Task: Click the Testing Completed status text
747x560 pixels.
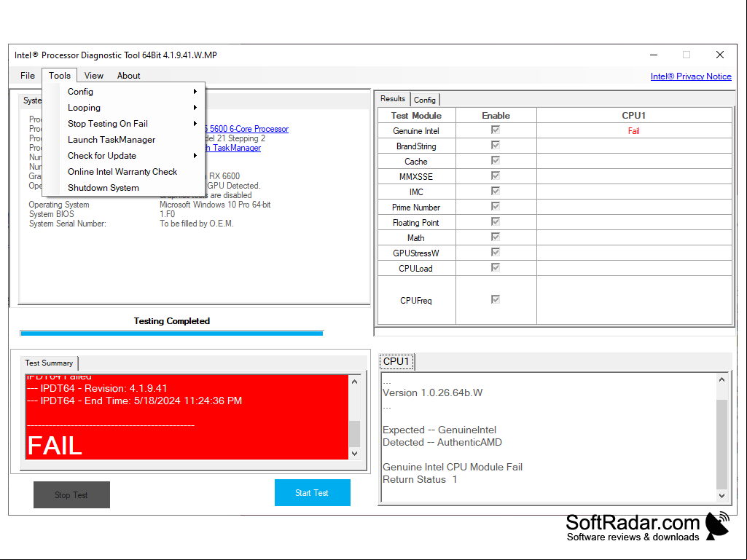Action: pyautogui.click(x=171, y=321)
